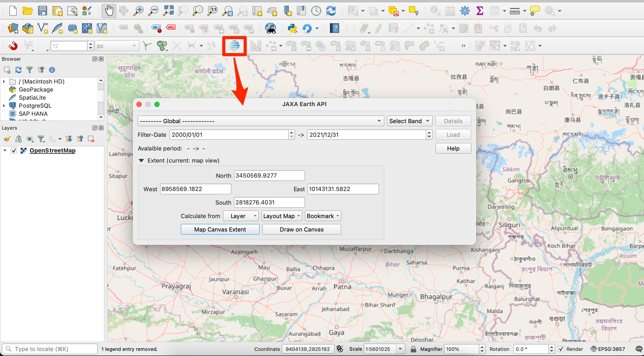Toggle the Render checkbox in status bar
Image resolution: width=644 pixels, height=356 pixels.
coord(561,349)
